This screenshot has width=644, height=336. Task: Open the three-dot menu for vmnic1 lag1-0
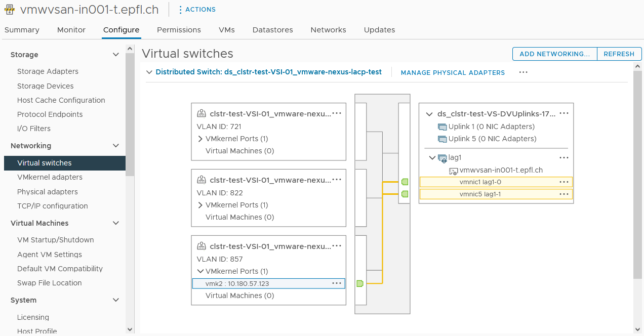click(563, 182)
